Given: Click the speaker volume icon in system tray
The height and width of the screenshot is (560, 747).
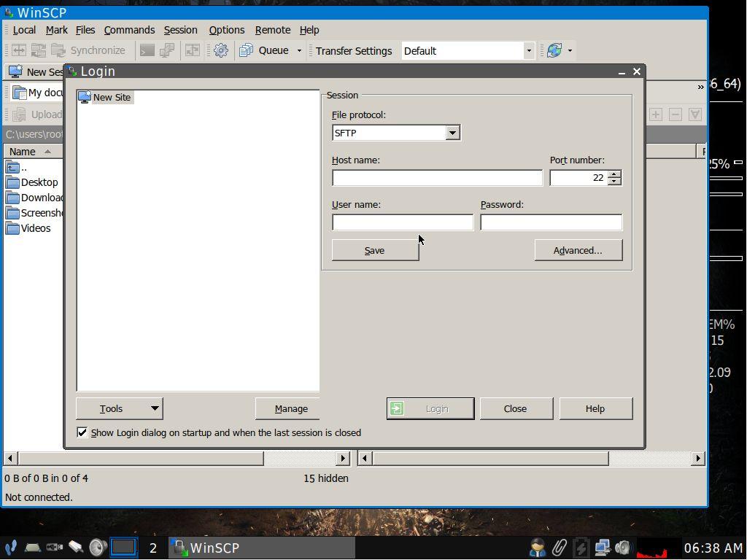Looking at the screenshot, I should [x=623, y=548].
